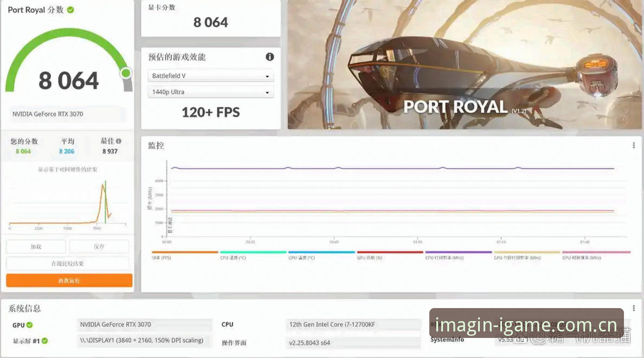Click the 在线比较结果 compare online button
This screenshot has height=358, width=644.
[67, 264]
